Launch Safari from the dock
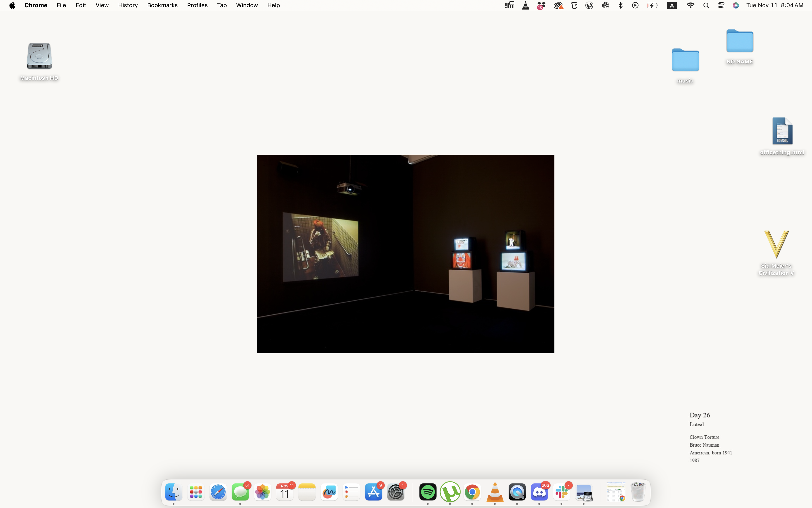The width and height of the screenshot is (812, 508). [218, 492]
